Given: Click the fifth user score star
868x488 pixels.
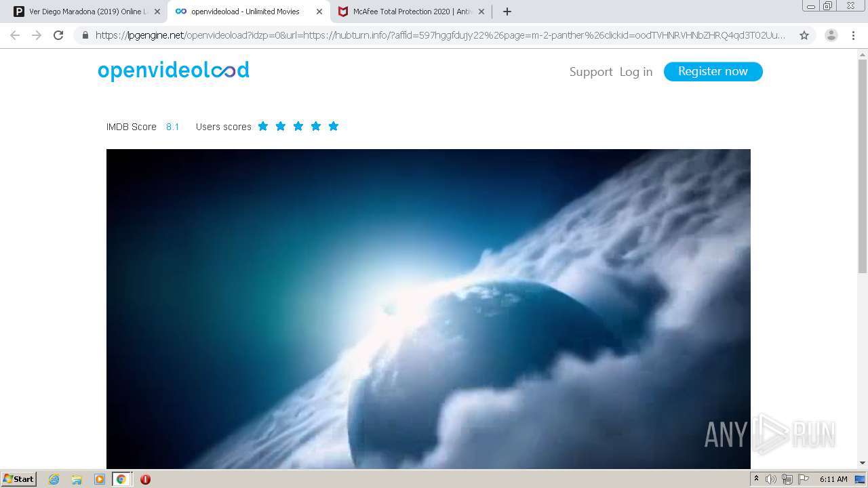Looking at the screenshot, I should pos(334,126).
